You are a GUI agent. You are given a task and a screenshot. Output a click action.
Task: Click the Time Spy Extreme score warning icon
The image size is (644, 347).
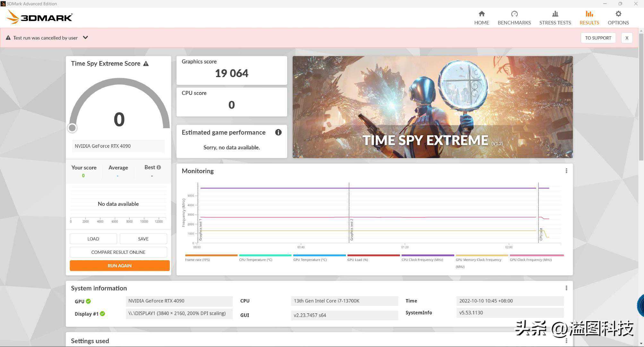146,64
